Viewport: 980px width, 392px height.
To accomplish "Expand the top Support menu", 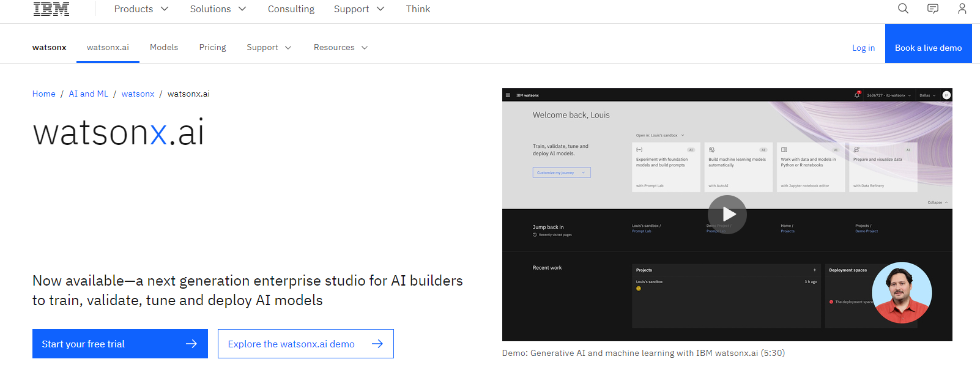I will click(359, 9).
